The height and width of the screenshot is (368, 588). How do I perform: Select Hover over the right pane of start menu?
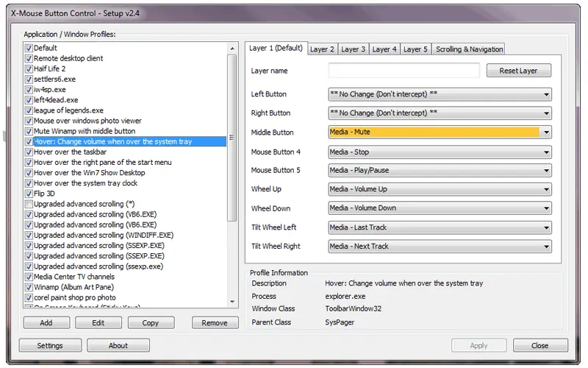coord(103,163)
